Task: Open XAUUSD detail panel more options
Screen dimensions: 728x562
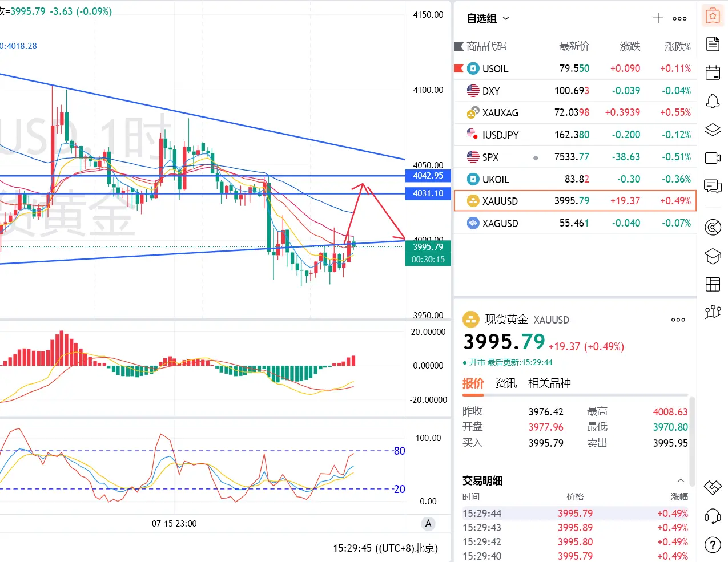Action: click(678, 320)
